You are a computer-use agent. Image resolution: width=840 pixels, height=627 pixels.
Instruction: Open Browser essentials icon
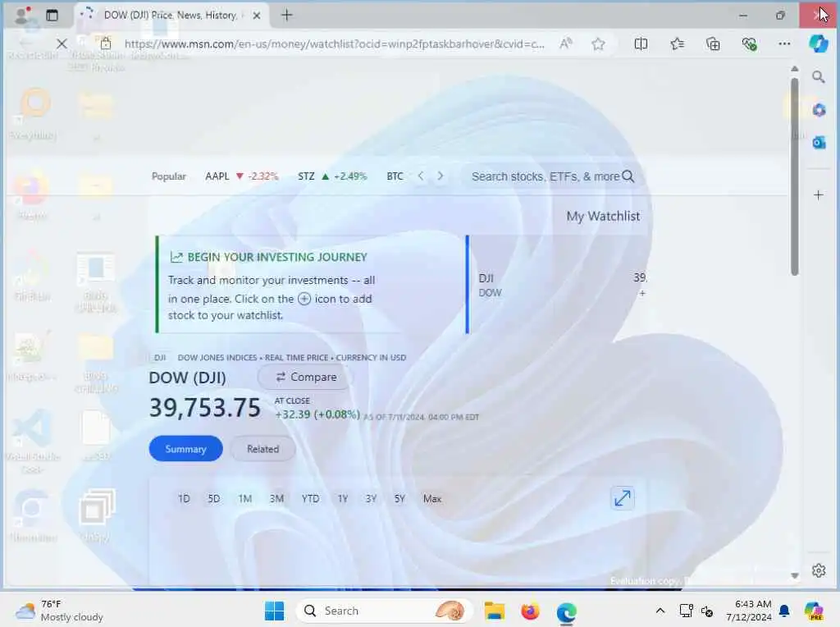749,44
